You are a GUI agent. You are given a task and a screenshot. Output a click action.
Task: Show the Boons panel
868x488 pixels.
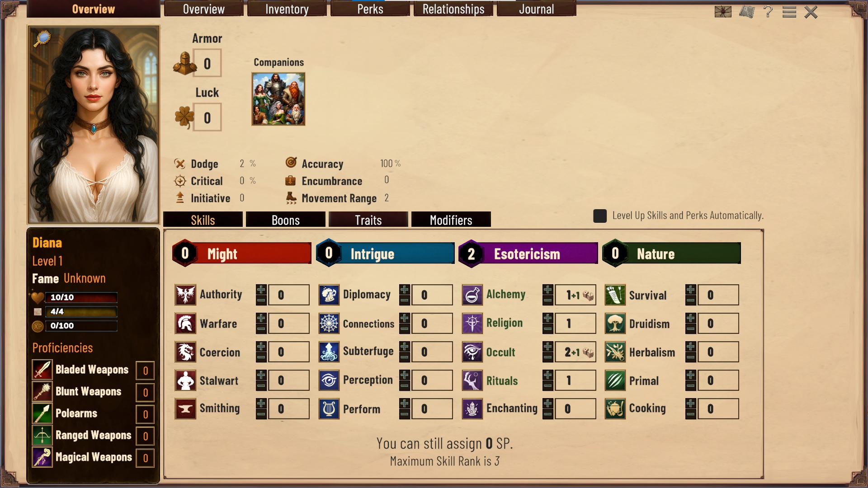(x=286, y=220)
